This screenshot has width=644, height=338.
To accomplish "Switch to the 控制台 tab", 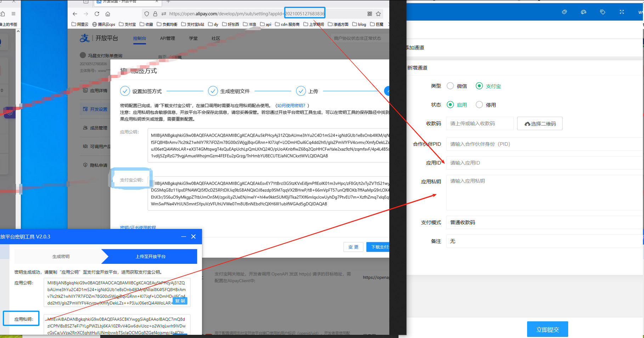I will [140, 38].
